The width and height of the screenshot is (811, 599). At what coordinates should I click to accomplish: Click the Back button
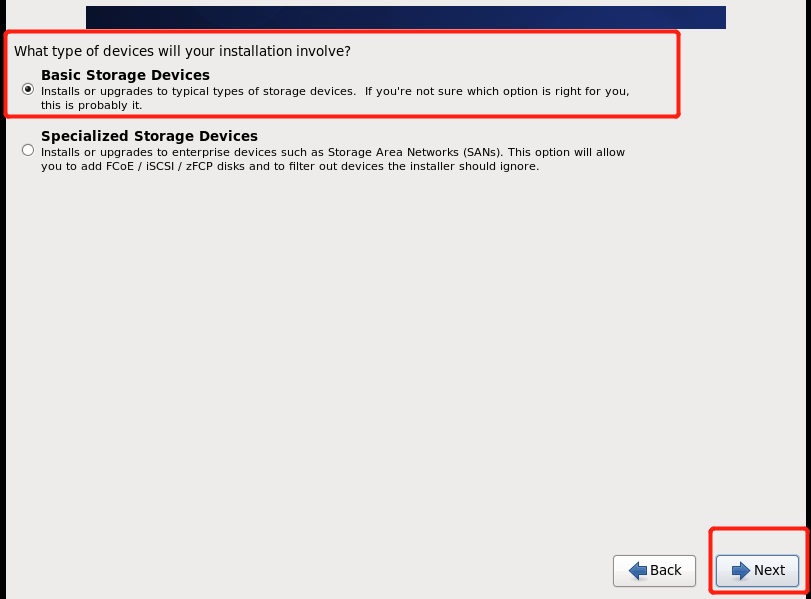pyautogui.click(x=654, y=571)
